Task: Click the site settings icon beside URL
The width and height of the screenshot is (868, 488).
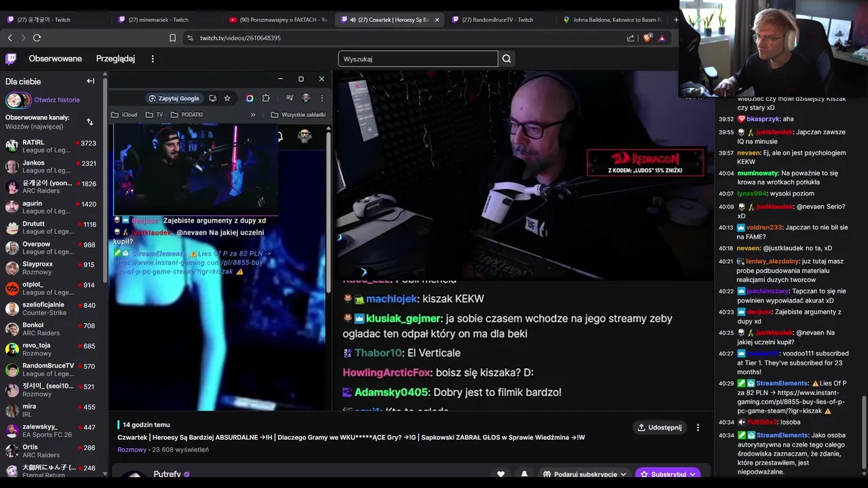Action: point(190,38)
